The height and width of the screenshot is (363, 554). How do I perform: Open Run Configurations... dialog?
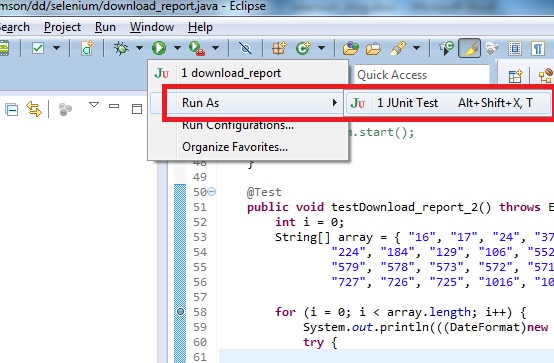pos(238,125)
